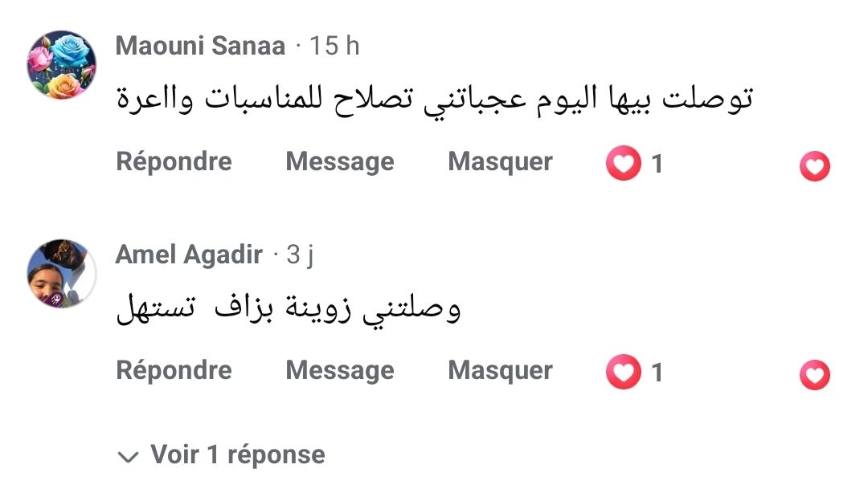
Task: Reply to Amel Agadir's comment
Action: pos(174,370)
